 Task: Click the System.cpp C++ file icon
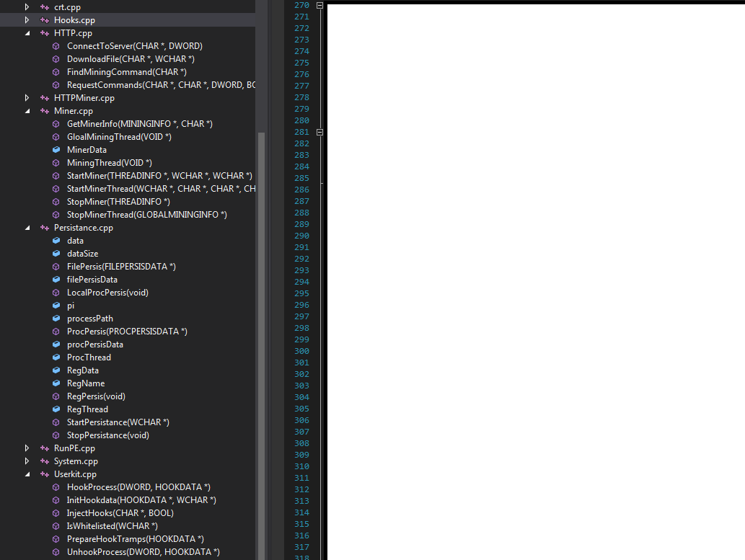point(45,461)
